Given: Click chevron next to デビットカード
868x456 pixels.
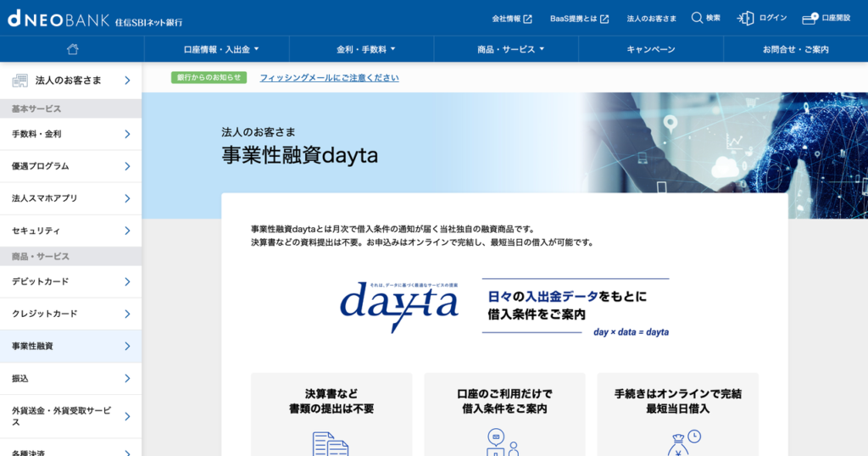Looking at the screenshot, I should coord(127,281).
